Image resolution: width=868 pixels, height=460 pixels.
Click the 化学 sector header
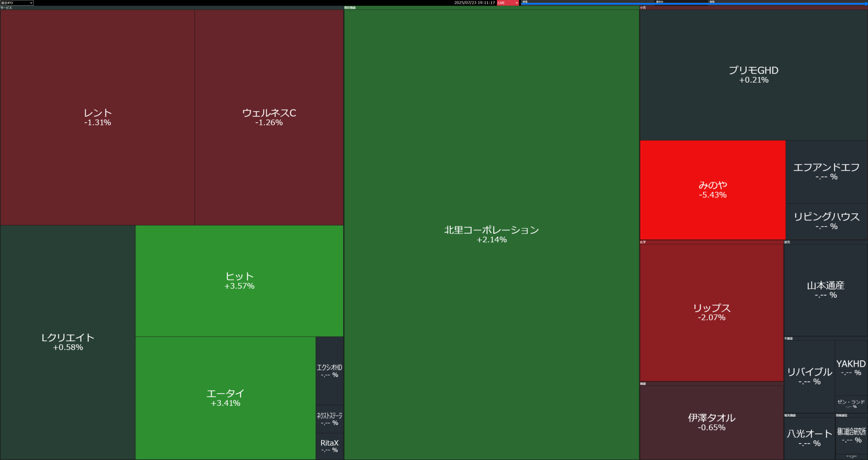(x=712, y=242)
